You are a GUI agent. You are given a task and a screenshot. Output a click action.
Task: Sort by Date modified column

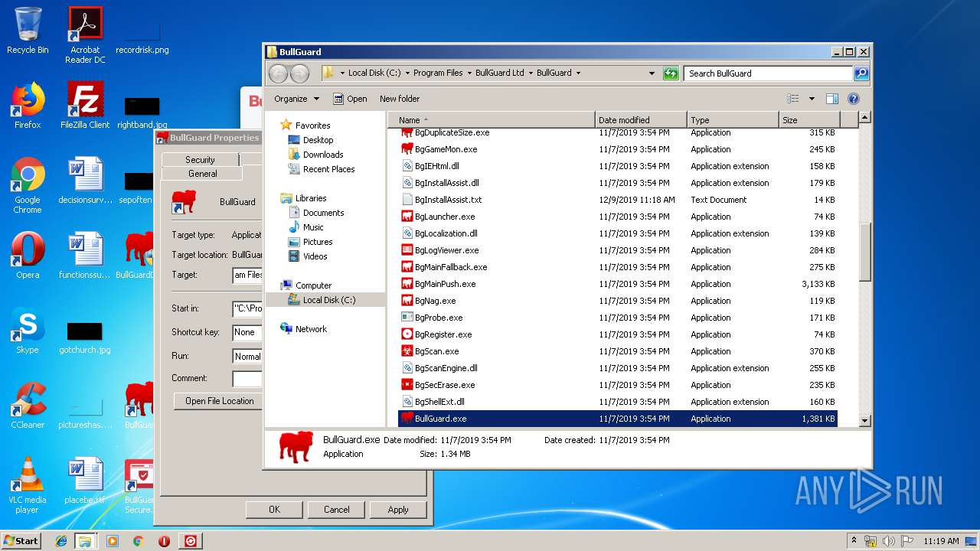(x=640, y=120)
